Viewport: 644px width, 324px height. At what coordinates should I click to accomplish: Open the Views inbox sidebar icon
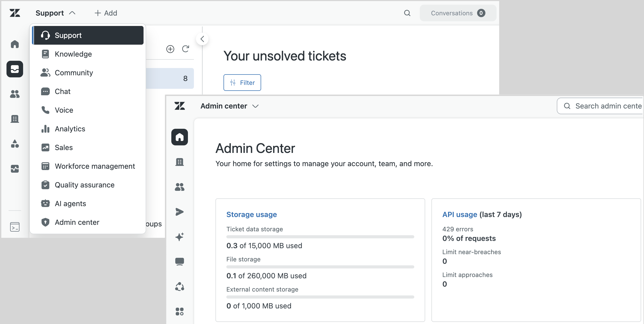pos(15,69)
